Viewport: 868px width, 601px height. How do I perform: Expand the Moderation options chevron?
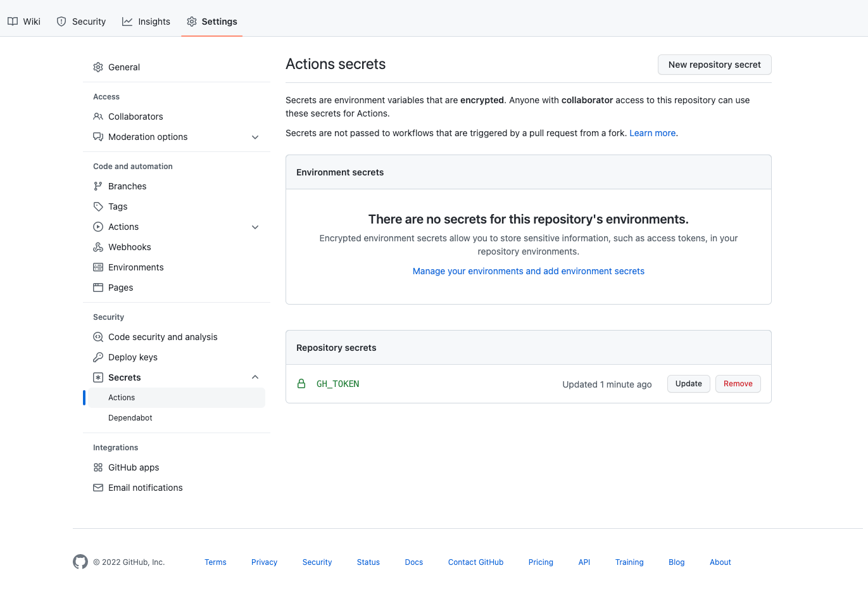pos(255,137)
